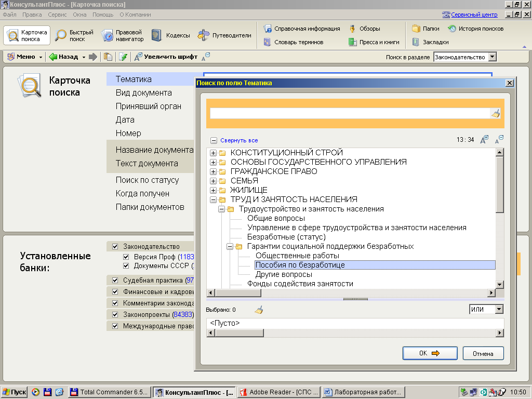Open Меню dropdown button
This screenshot has height=399, width=532.
pyautogui.click(x=24, y=57)
